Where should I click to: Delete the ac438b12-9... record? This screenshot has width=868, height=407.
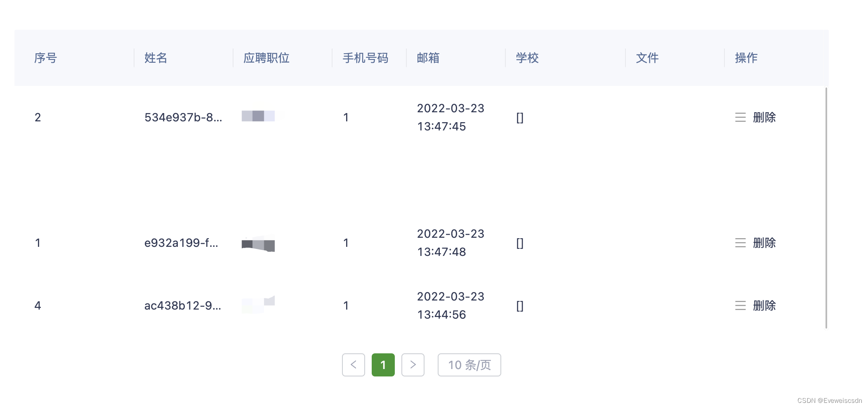(x=764, y=305)
